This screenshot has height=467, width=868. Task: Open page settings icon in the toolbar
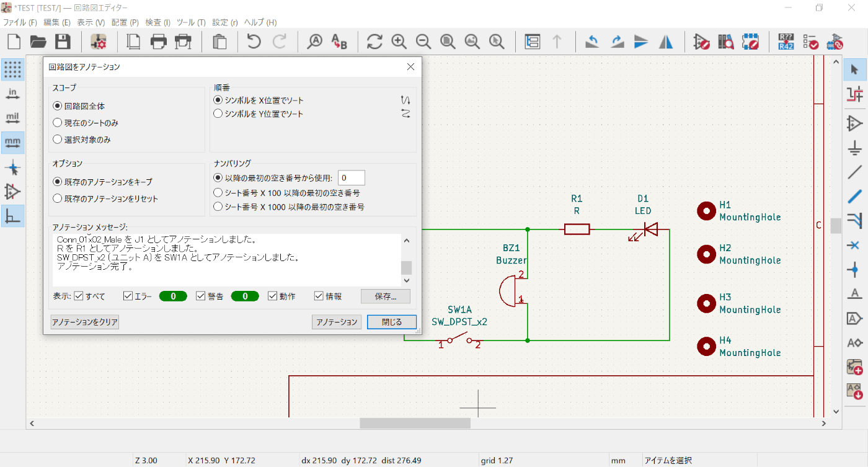pos(133,42)
